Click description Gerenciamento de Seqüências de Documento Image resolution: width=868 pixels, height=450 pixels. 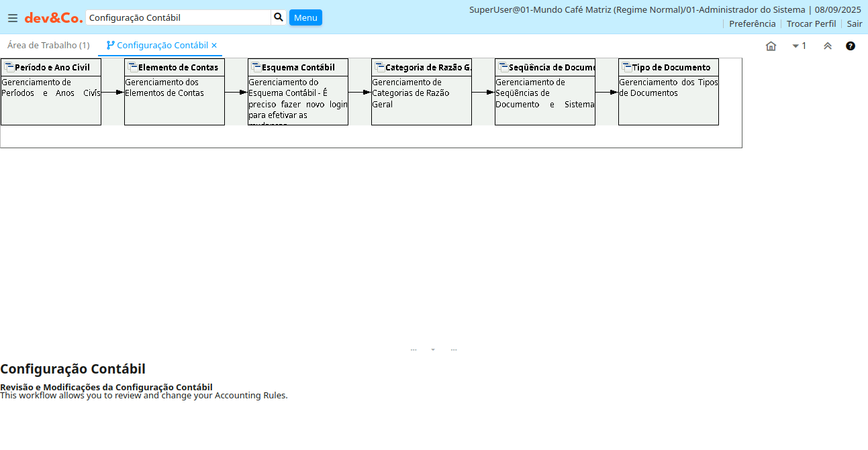coord(545,93)
